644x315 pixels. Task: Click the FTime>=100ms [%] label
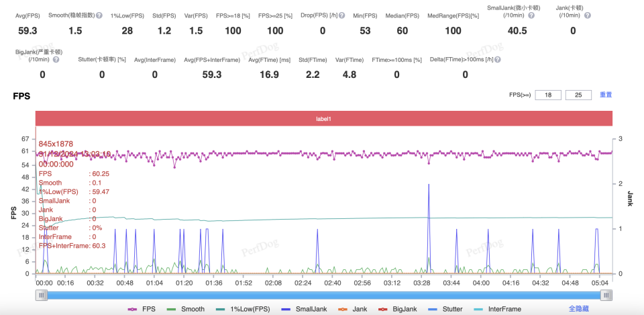click(x=396, y=60)
